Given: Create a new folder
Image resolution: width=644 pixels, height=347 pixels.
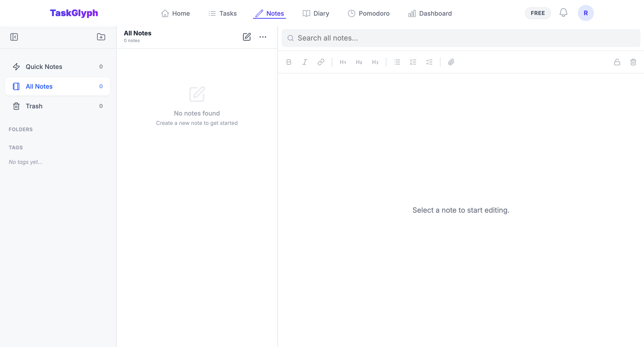Looking at the screenshot, I should click(x=101, y=37).
